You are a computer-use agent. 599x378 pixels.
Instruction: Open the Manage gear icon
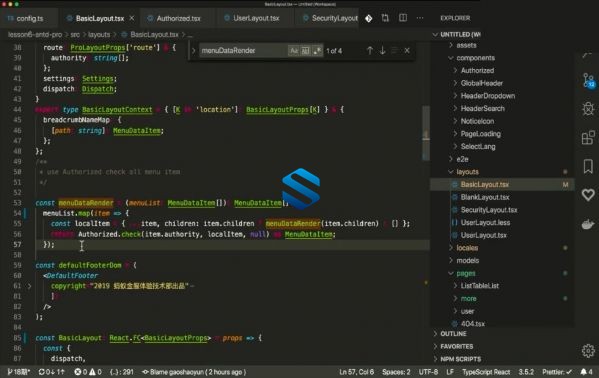coord(588,350)
